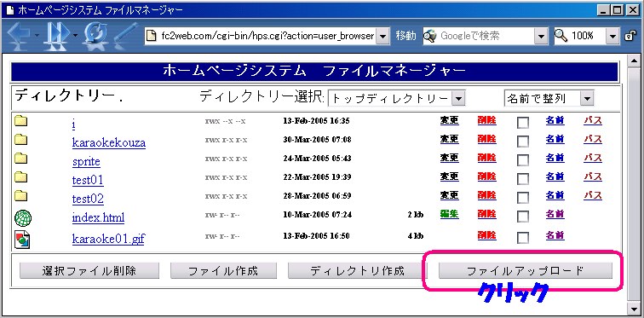Click the pencil edit icon in toolbar

(125, 34)
